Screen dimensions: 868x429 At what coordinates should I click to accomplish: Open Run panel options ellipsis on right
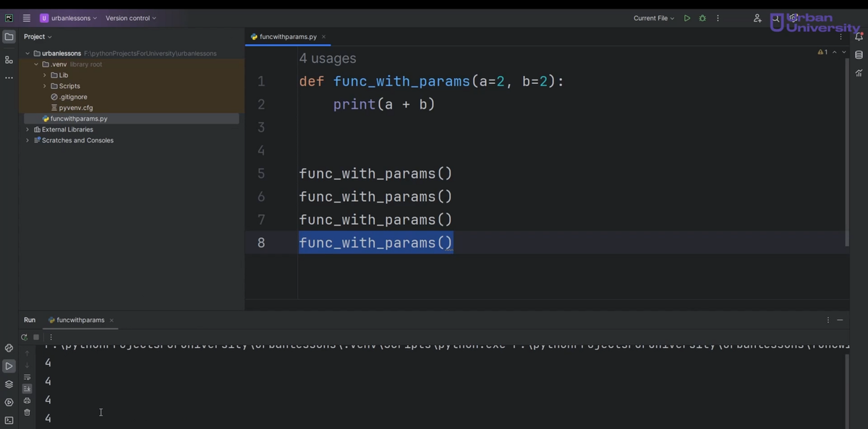[x=828, y=320]
